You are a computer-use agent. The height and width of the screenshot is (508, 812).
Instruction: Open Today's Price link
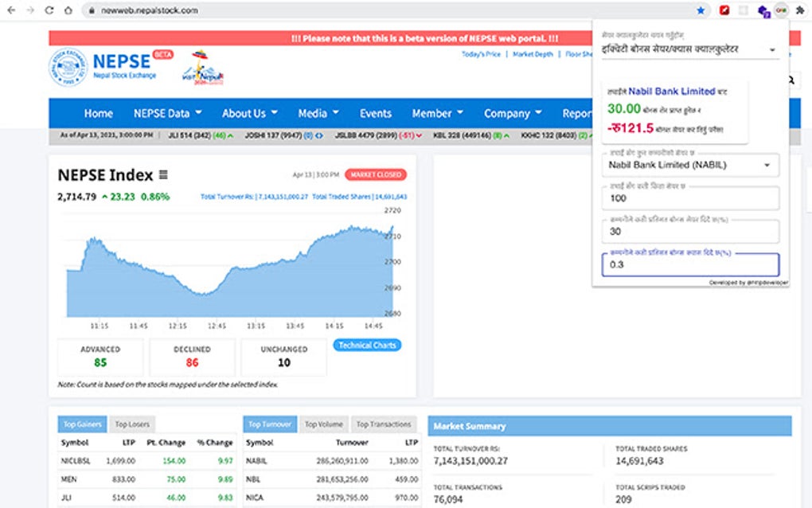481,54
